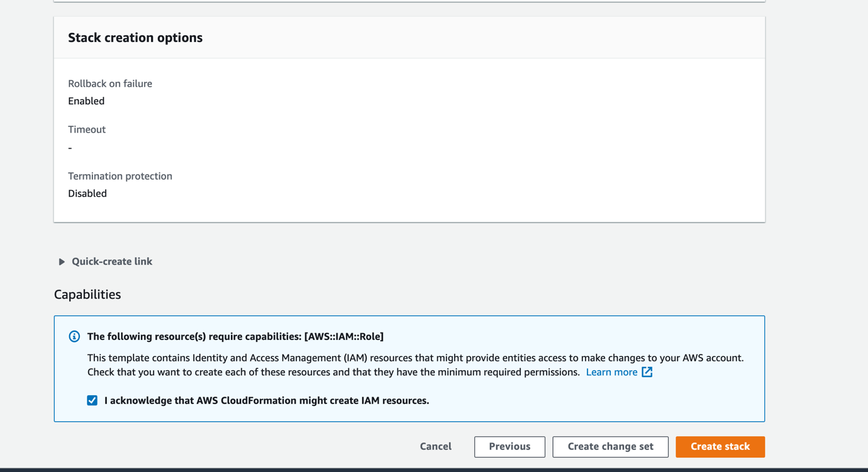The width and height of the screenshot is (868, 472).
Task: Open Create change set dialog
Action: [x=610, y=447]
